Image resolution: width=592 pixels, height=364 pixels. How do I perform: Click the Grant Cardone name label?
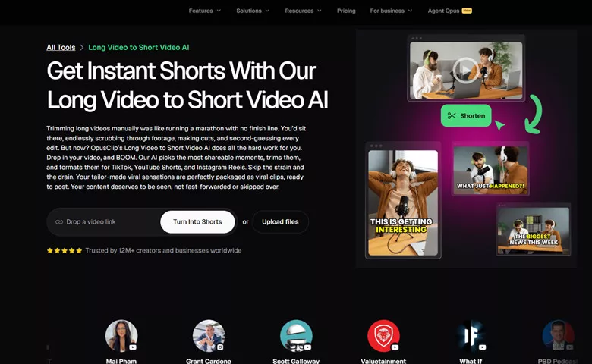point(209,361)
